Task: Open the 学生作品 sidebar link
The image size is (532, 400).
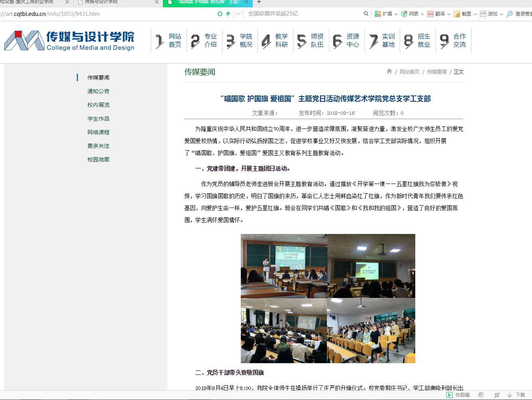Action: [x=98, y=119]
